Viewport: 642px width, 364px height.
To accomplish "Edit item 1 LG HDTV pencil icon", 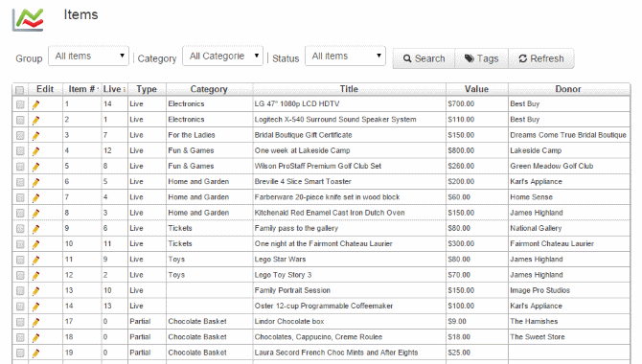I will tap(35, 104).
